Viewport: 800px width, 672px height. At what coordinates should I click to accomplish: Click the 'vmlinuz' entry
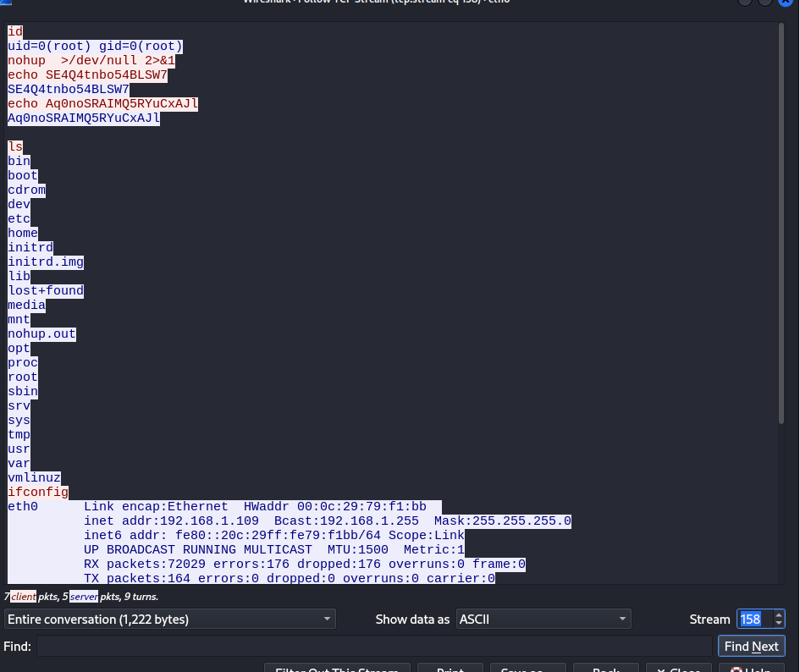pos(34,477)
